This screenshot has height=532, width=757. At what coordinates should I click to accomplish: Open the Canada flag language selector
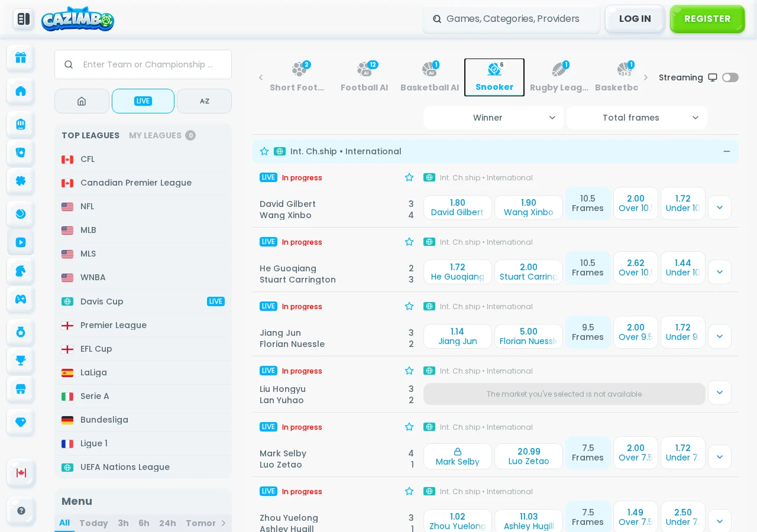click(x=21, y=473)
